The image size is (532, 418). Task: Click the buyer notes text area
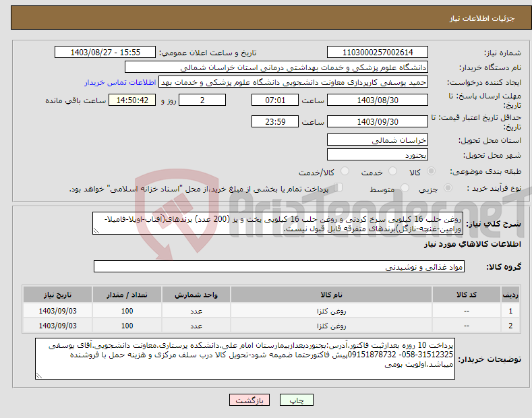(x=245, y=359)
